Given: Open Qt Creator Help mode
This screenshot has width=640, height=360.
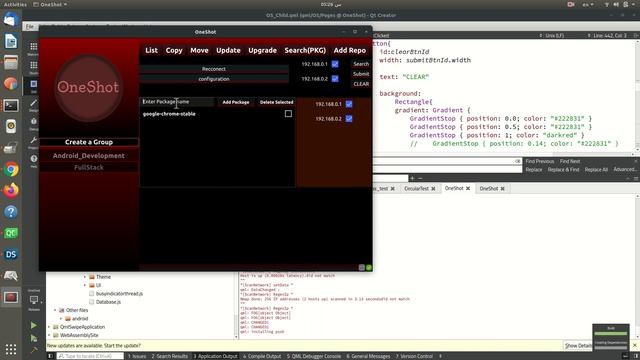Looking at the screenshot, I should point(33,160).
